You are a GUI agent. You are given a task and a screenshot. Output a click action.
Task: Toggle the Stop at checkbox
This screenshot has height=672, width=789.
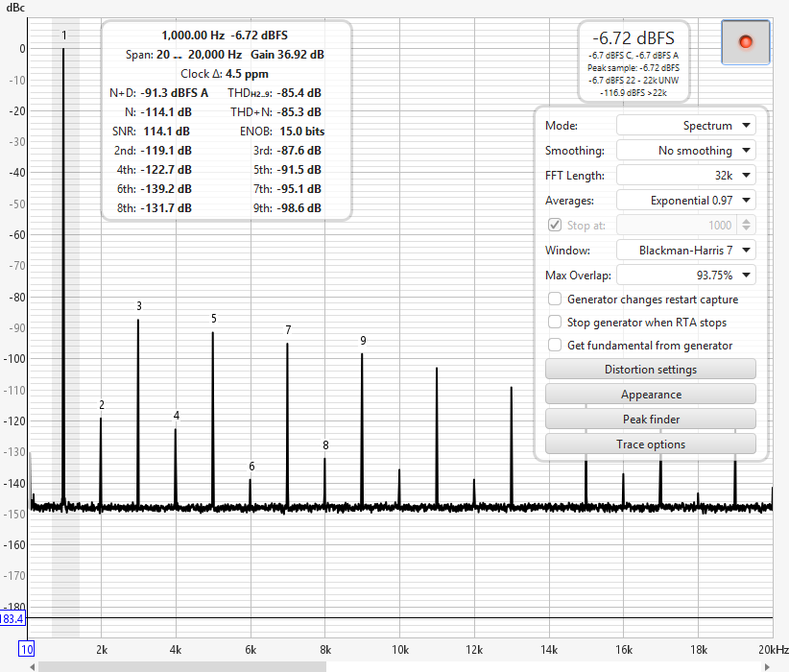coord(555,225)
